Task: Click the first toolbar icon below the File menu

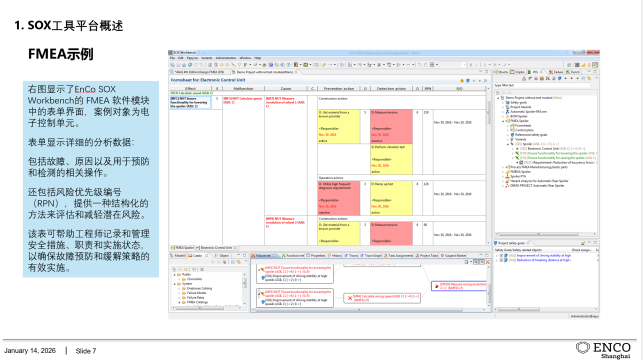Action: tap(173, 65)
